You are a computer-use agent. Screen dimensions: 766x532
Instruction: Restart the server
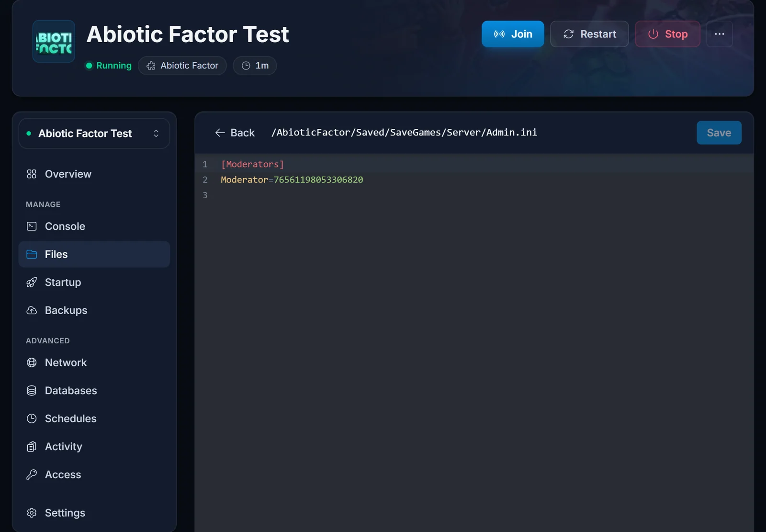pyautogui.click(x=589, y=34)
